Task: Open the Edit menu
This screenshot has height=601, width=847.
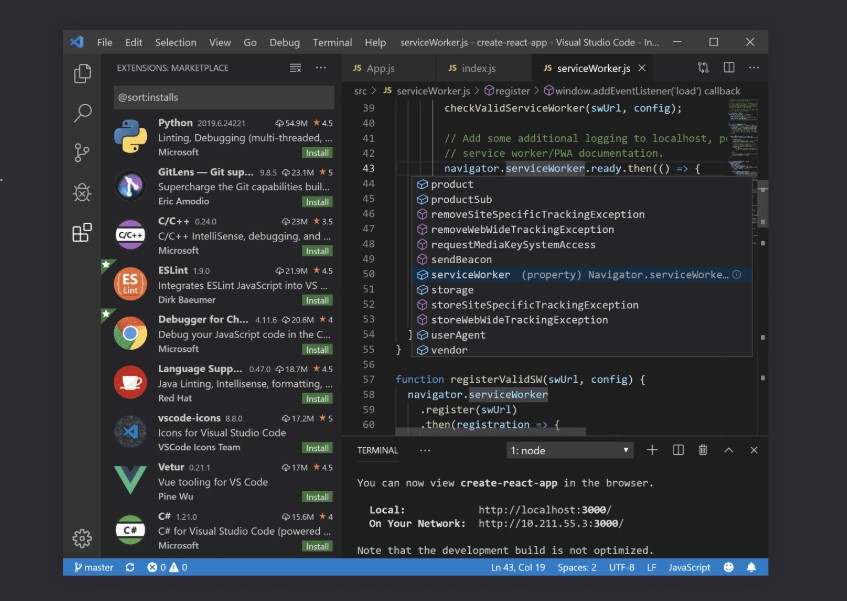Action: tap(133, 42)
